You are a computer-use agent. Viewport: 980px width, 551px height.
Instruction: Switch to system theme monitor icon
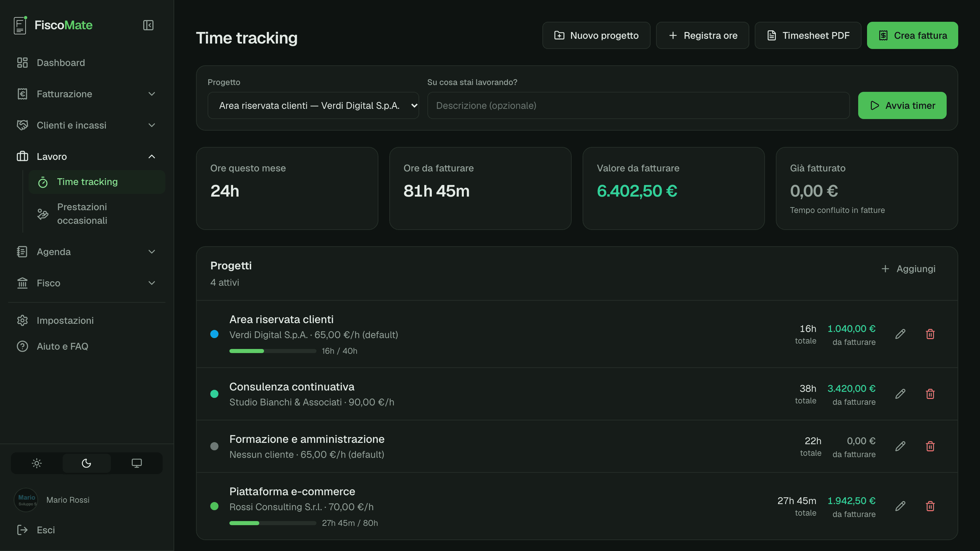coord(136,463)
